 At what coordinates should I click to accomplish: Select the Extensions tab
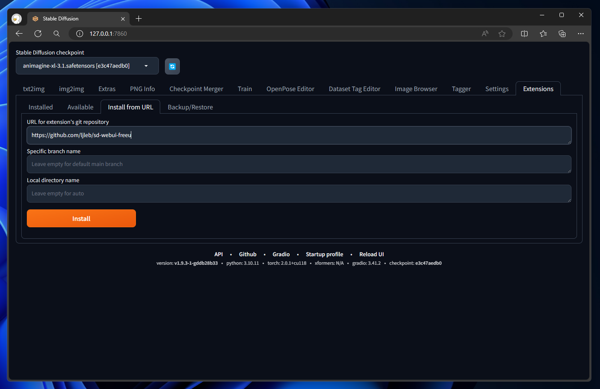[538, 89]
